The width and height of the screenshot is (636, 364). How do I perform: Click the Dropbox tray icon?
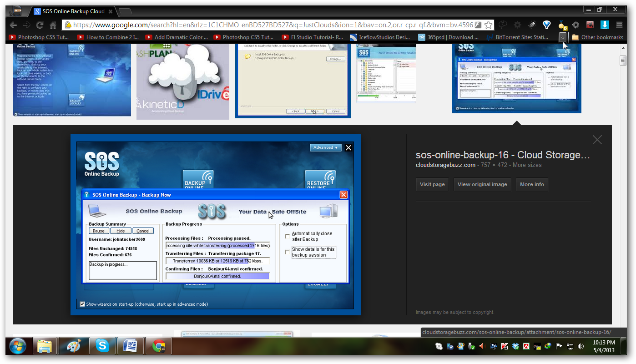pos(515,346)
